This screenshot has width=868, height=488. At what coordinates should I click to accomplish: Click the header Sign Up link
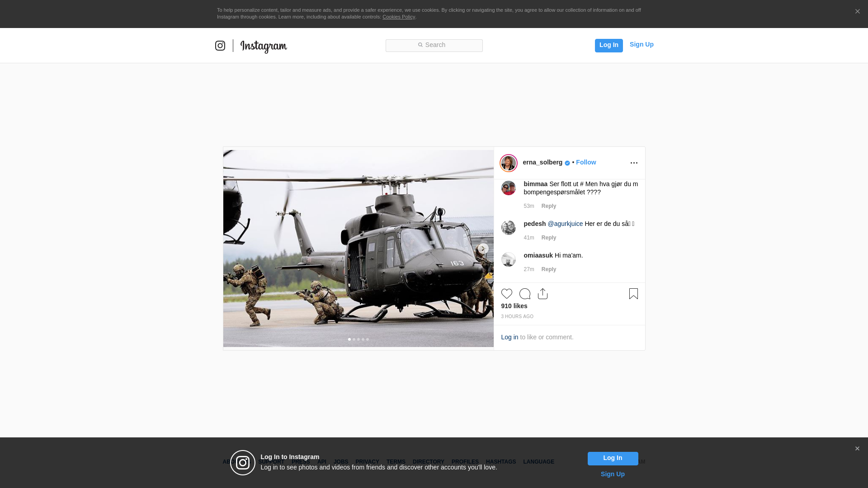tap(642, 44)
